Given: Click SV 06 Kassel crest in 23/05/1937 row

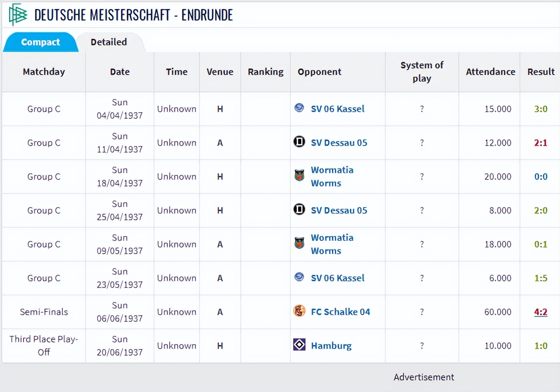Looking at the screenshot, I should [x=299, y=277].
